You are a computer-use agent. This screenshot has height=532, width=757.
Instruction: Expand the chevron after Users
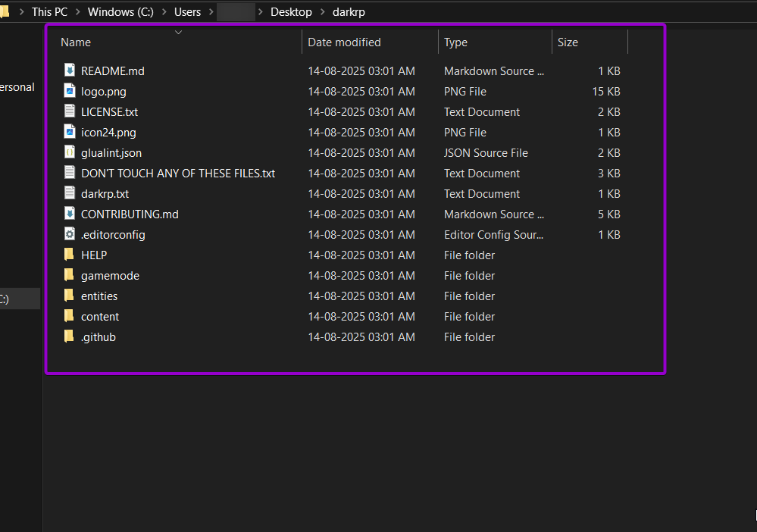pyautogui.click(x=211, y=11)
